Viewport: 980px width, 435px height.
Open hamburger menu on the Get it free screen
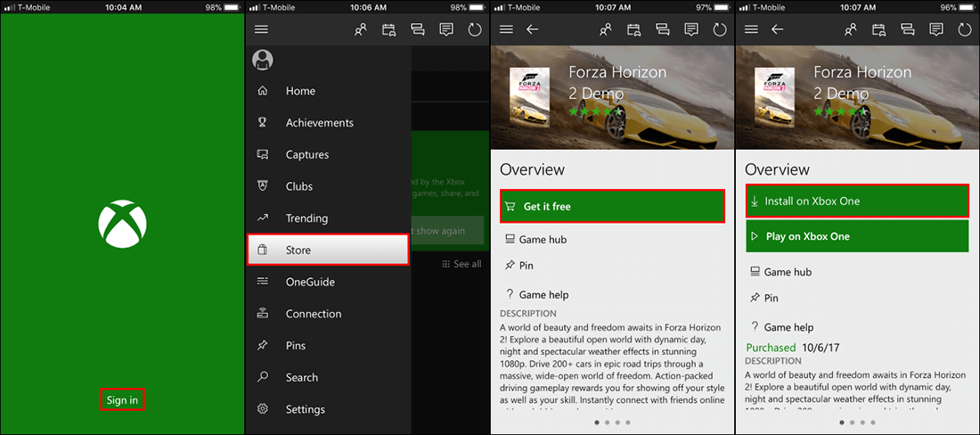tap(506, 29)
